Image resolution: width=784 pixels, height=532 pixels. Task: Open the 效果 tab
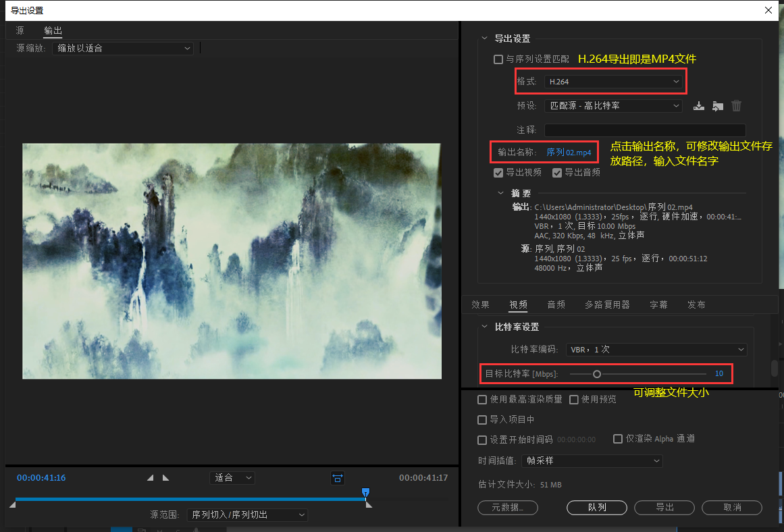click(x=481, y=304)
